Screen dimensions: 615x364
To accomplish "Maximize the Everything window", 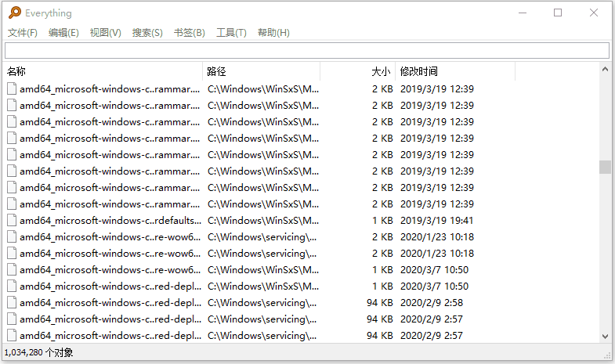I will click(x=558, y=13).
